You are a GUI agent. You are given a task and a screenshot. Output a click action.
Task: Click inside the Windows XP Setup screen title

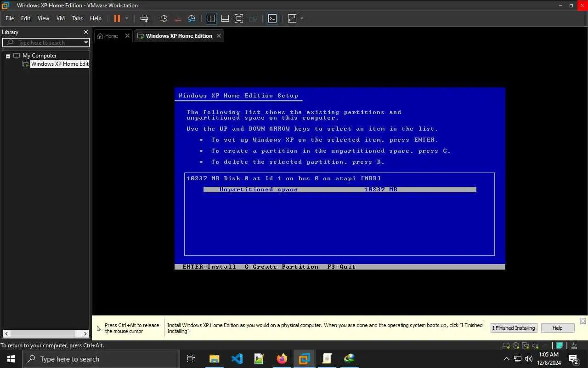point(238,96)
